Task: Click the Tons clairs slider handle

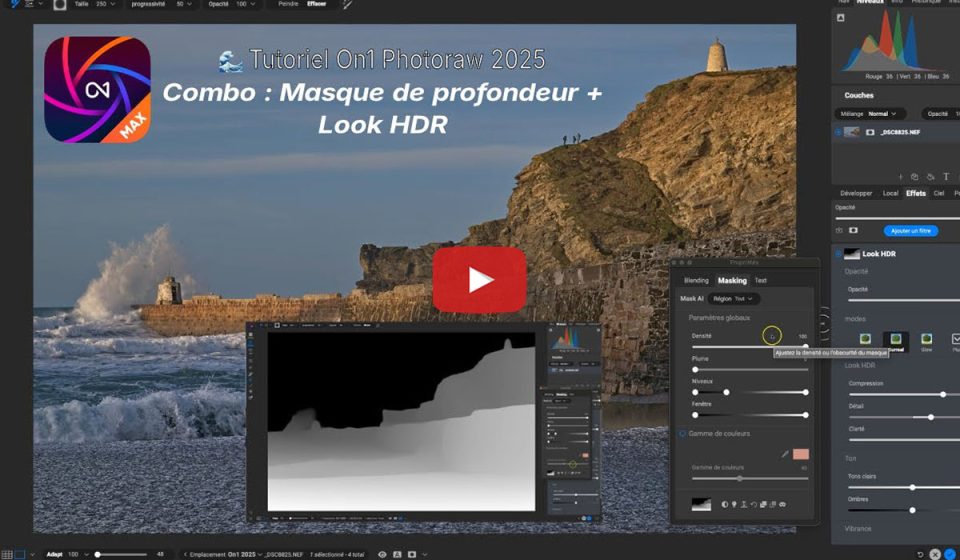Action: [x=912, y=487]
